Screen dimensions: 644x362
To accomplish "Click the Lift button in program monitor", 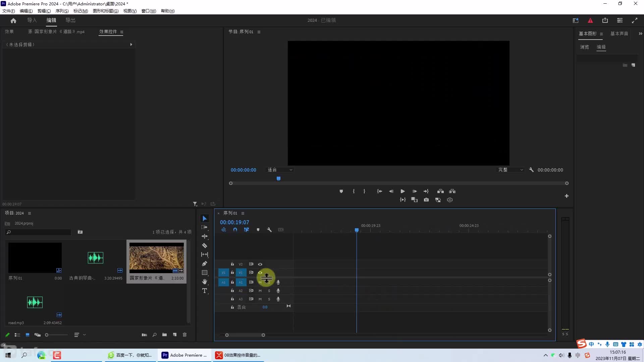I will (440, 191).
